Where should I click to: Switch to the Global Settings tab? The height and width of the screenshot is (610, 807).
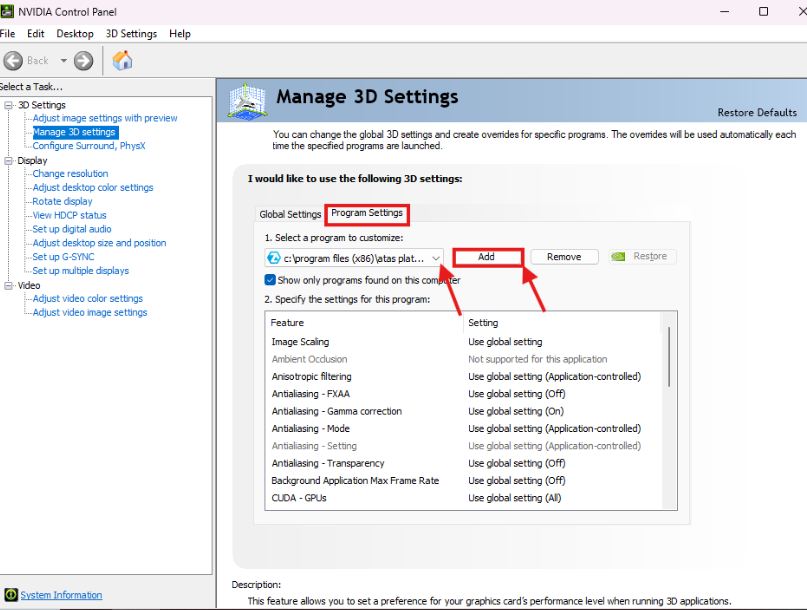[290, 214]
